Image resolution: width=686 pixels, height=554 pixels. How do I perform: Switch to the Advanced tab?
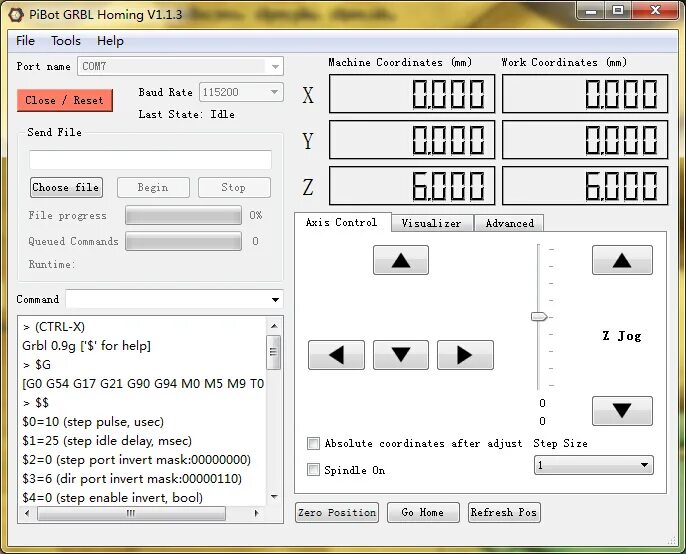coord(509,223)
